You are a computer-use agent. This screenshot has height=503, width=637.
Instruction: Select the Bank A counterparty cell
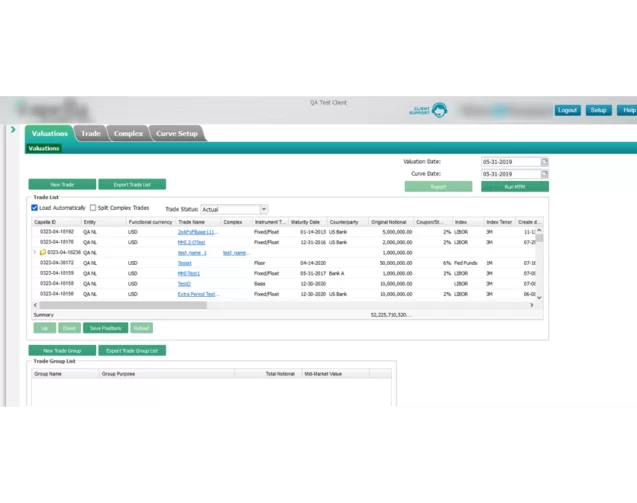(336, 273)
